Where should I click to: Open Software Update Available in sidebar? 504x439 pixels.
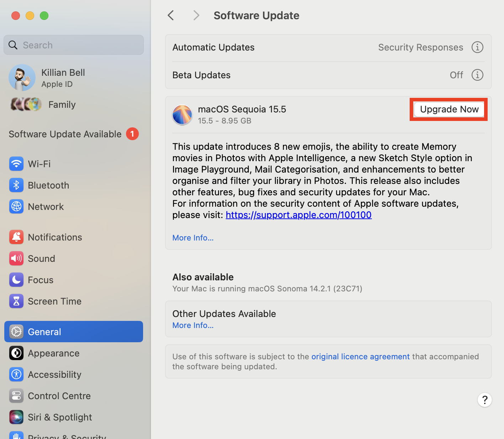[65, 134]
